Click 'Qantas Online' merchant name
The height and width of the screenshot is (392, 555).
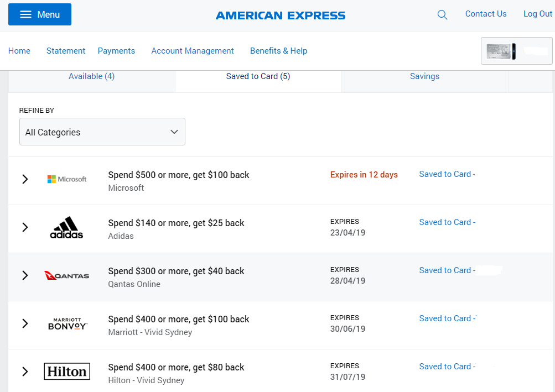[x=134, y=284]
